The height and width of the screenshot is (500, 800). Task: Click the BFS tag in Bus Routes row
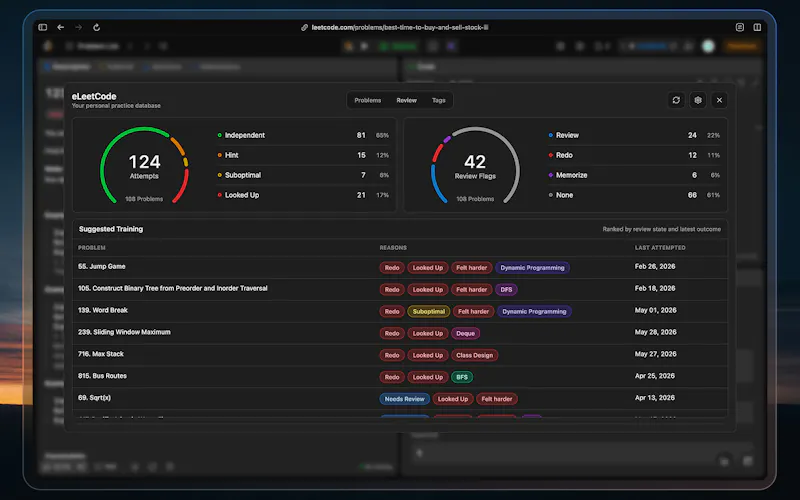click(x=462, y=378)
